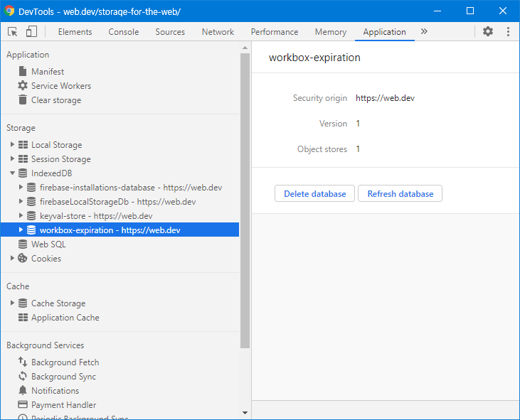Click the sidebar scroll up arrow

click(245, 48)
